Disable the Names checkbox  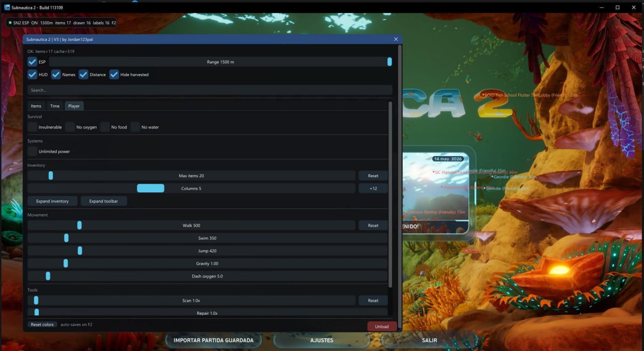point(56,75)
